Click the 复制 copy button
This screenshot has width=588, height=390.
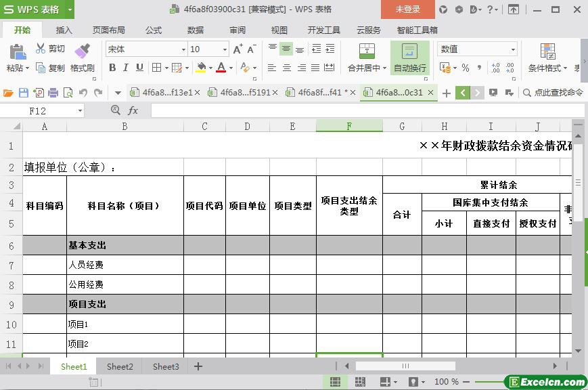[51, 68]
